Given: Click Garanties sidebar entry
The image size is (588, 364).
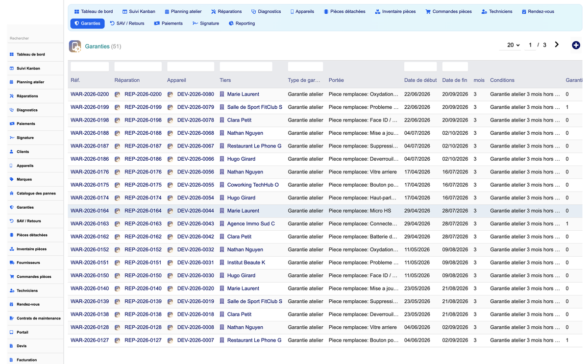Looking at the screenshot, I should (35, 207).
